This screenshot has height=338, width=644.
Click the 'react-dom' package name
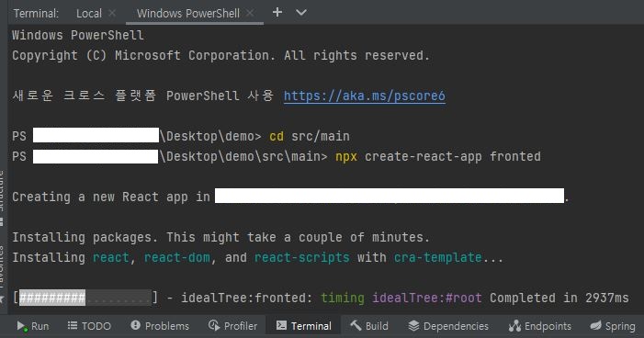point(177,257)
